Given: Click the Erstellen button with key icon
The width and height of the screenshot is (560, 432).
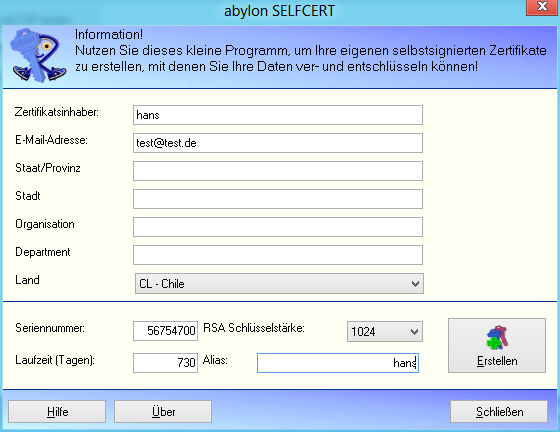Looking at the screenshot, I should [497, 346].
